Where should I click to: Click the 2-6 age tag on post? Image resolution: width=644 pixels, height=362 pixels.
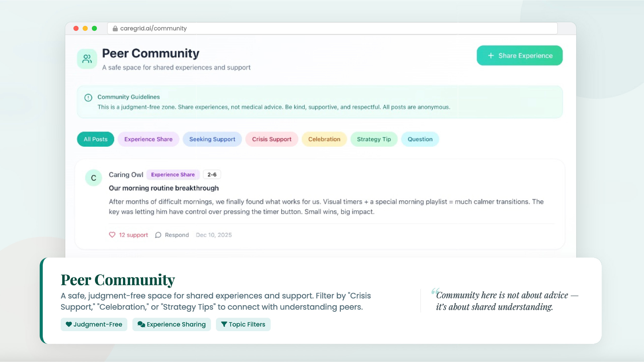click(212, 175)
